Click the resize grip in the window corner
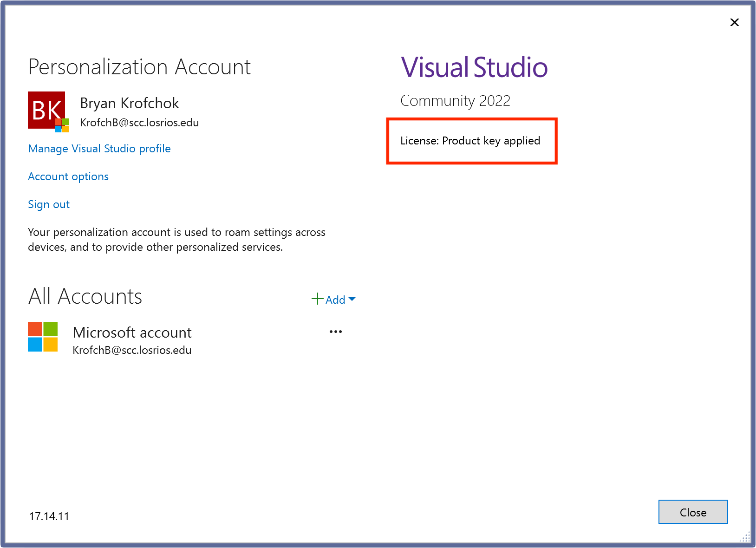This screenshot has width=756, height=548. (745, 537)
